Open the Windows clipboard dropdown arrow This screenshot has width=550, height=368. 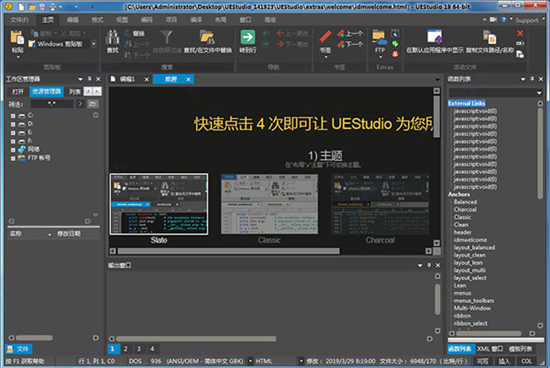tap(93, 44)
